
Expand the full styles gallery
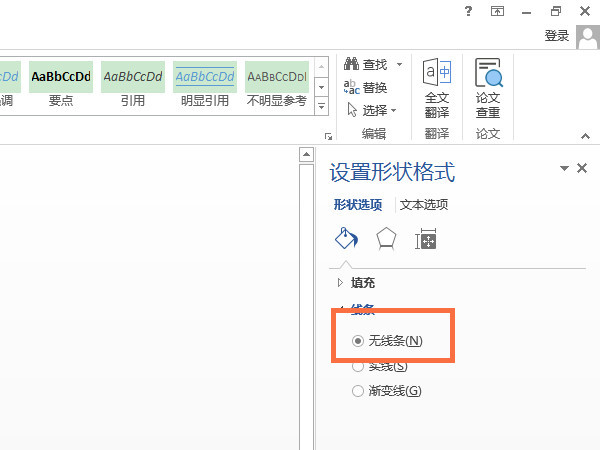(321, 106)
